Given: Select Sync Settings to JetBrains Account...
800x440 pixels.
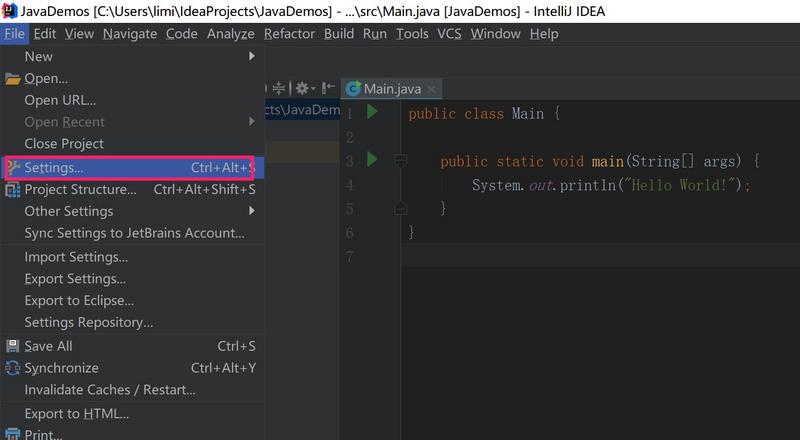Looking at the screenshot, I should [x=133, y=233].
